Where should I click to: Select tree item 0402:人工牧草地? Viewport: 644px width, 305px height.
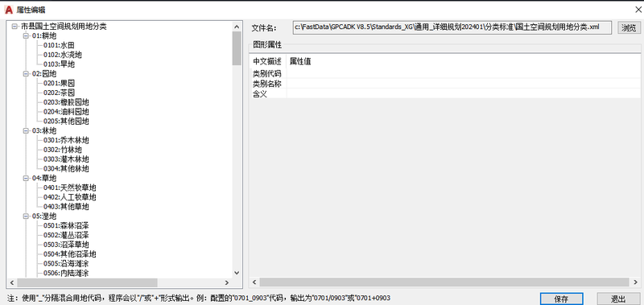pos(70,197)
